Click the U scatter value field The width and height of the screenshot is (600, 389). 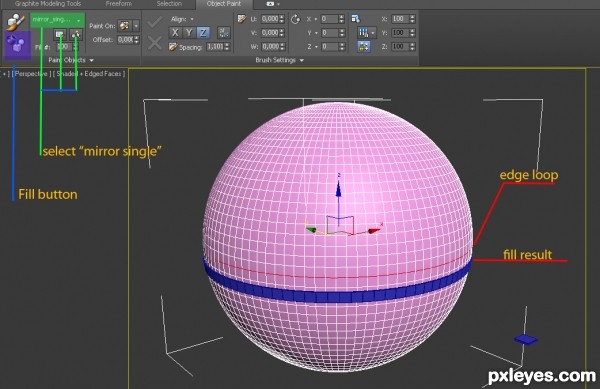[270, 19]
